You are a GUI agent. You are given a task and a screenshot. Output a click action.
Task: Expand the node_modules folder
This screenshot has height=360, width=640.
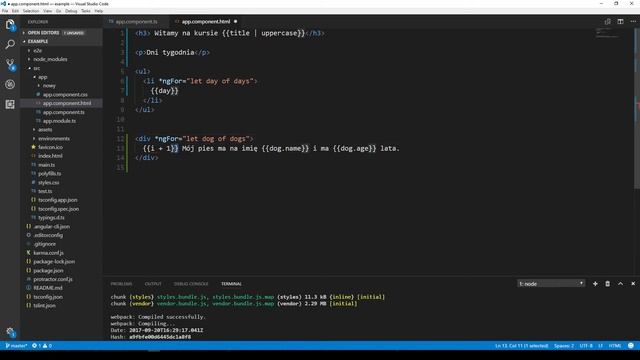(50, 60)
